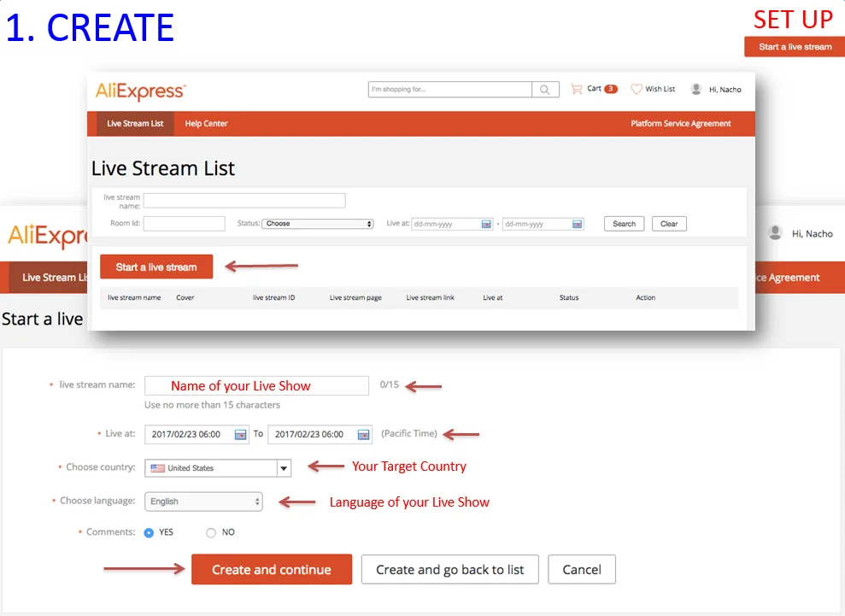Open the Wish List heart icon
The image size is (845, 616).
pyautogui.click(x=637, y=89)
